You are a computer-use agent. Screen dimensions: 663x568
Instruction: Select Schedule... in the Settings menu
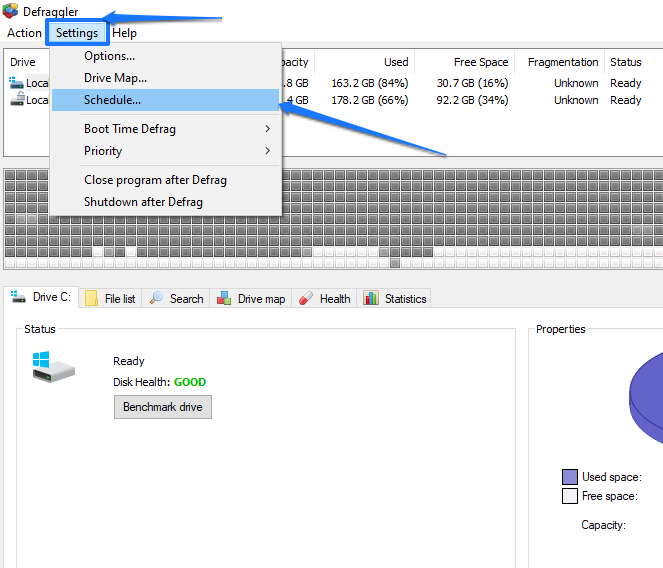click(165, 100)
